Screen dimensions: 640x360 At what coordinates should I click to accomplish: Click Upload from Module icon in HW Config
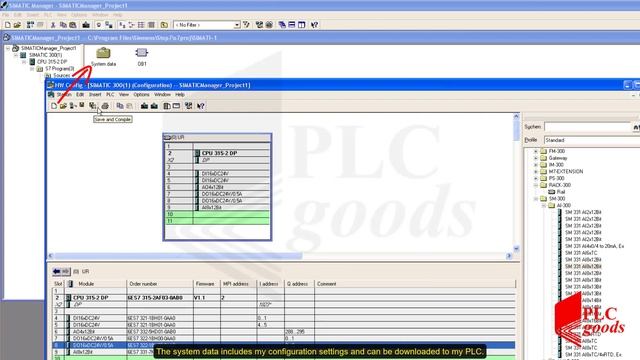154,106
